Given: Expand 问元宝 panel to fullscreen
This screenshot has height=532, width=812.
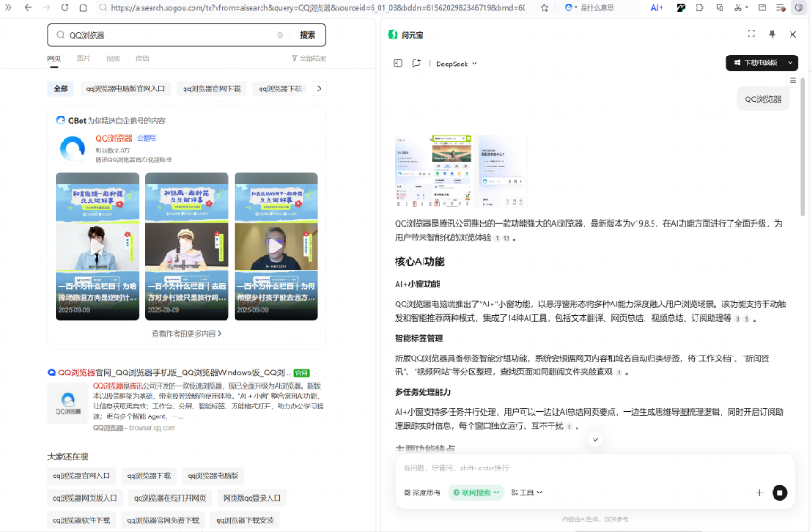Looking at the screenshot, I should [x=751, y=34].
